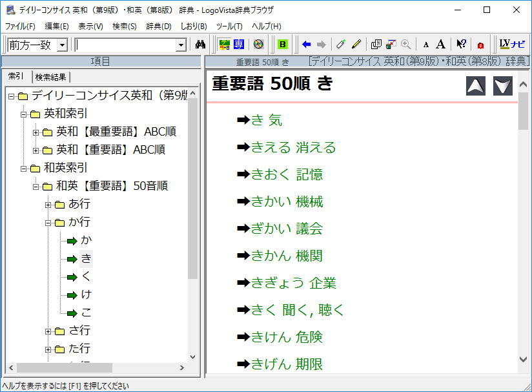Collapse the か行 folder in tree
532x392 pixels.
coord(48,223)
